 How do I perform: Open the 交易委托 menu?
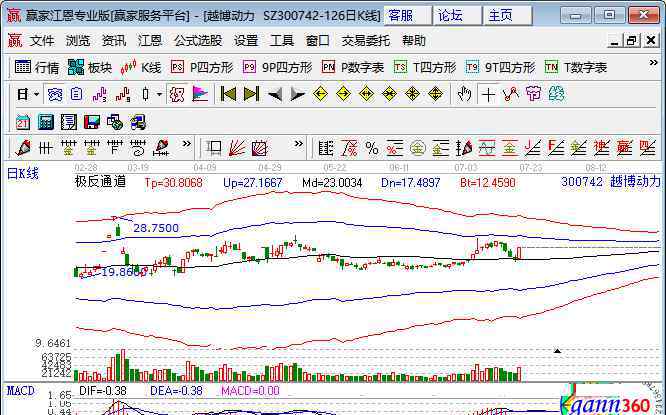point(366,41)
